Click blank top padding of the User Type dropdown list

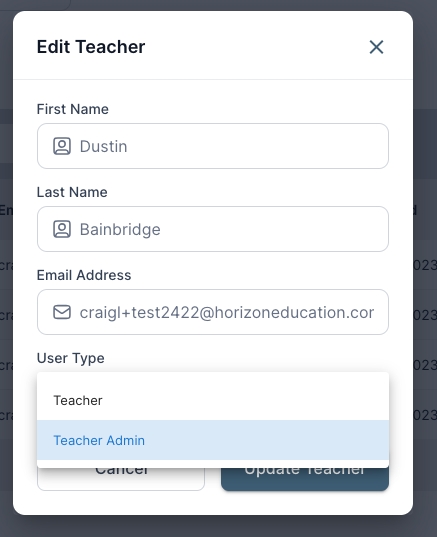click(213, 376)
